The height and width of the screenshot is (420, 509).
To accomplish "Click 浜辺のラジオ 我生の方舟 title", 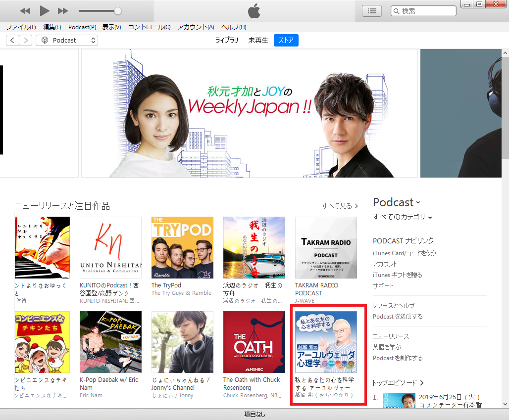I will (253, 289).
